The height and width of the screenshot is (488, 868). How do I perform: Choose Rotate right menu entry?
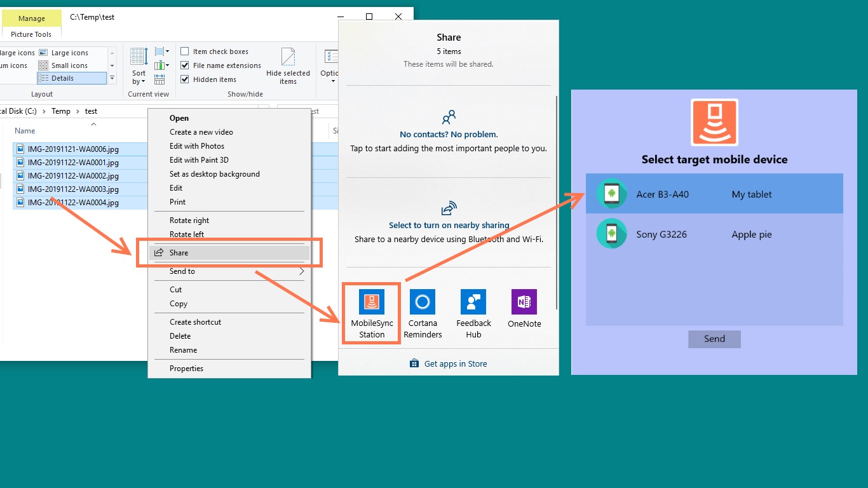click(x=189, y=220)
